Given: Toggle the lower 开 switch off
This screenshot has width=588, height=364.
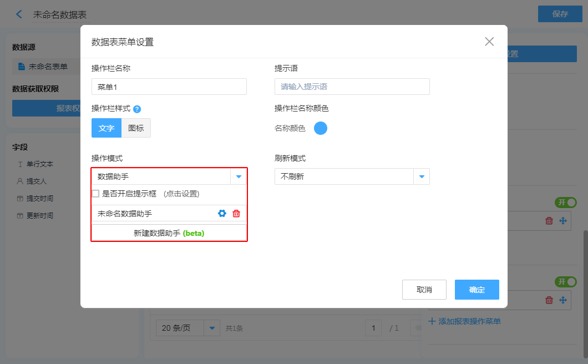Looking at the screenshot, I should click(x=565, y=282).
